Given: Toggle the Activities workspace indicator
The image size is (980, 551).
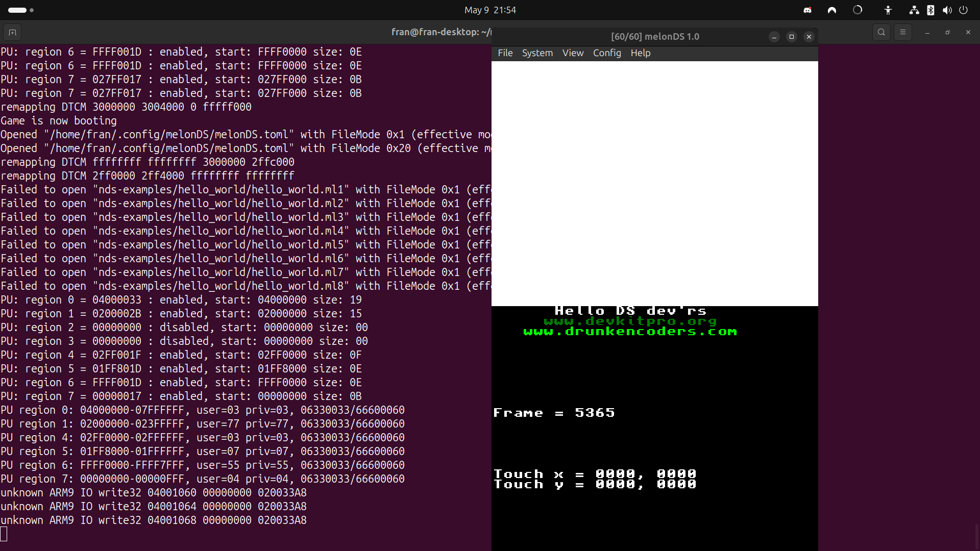Looking at the screenshot, I should coord(21,10).
